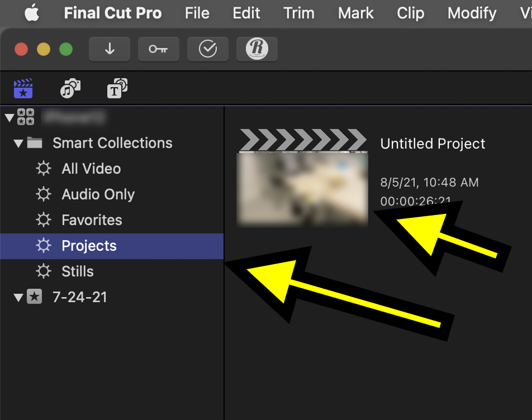Click the Audio Only gear icon

click(x=44, y=194)
